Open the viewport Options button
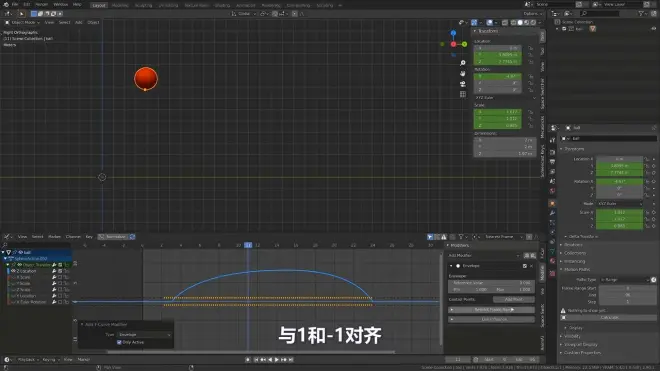This screenshot has width=660, height=371. 532,13
